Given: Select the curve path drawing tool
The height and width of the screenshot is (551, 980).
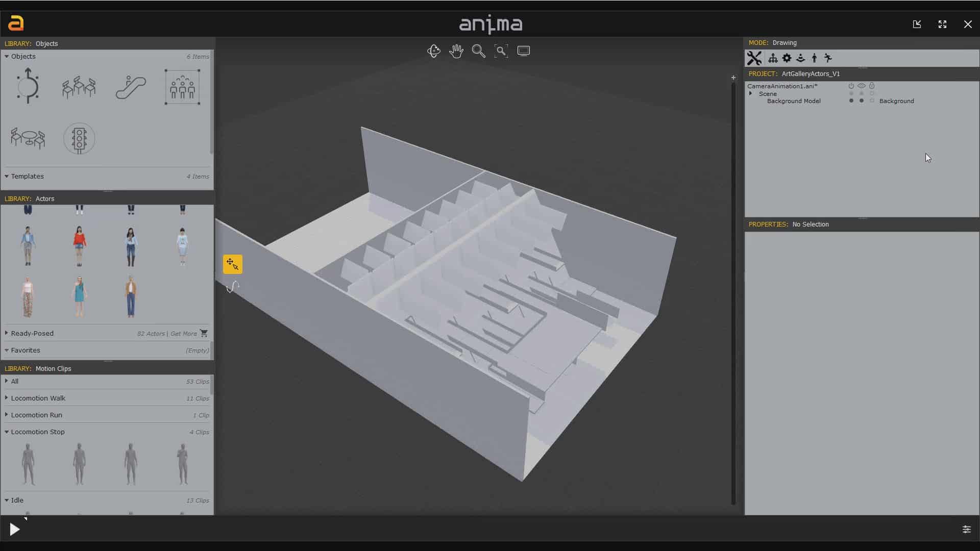Looking at the screenshot, I should pos(233,287).
